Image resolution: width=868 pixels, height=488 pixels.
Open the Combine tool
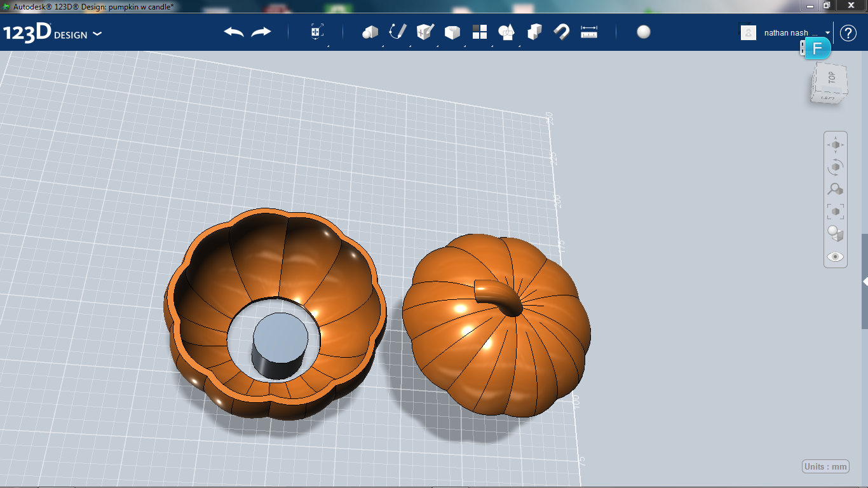(x=534, y=32)
